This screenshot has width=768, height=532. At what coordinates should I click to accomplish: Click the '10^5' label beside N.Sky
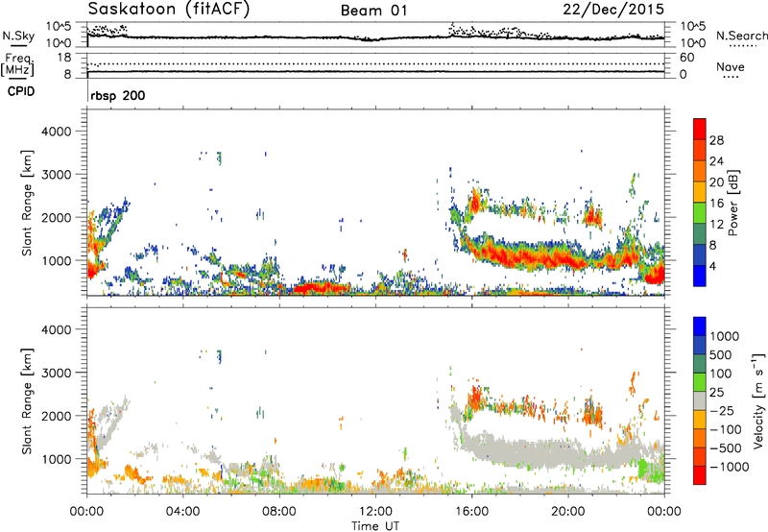(x=59, y=26)
